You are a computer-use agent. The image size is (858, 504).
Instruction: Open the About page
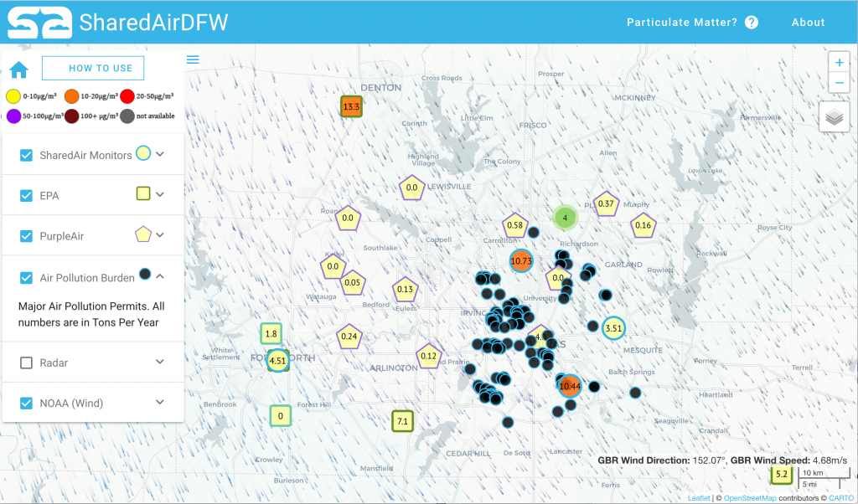(808, 23)
